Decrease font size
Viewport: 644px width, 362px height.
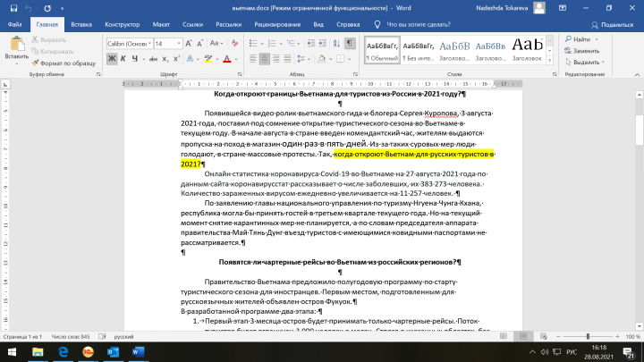200,44
